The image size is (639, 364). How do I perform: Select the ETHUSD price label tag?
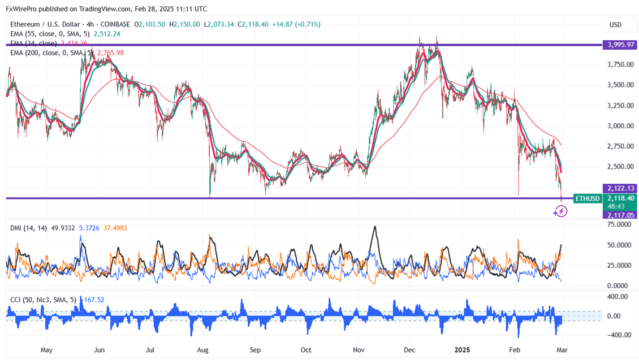(587, 199)
